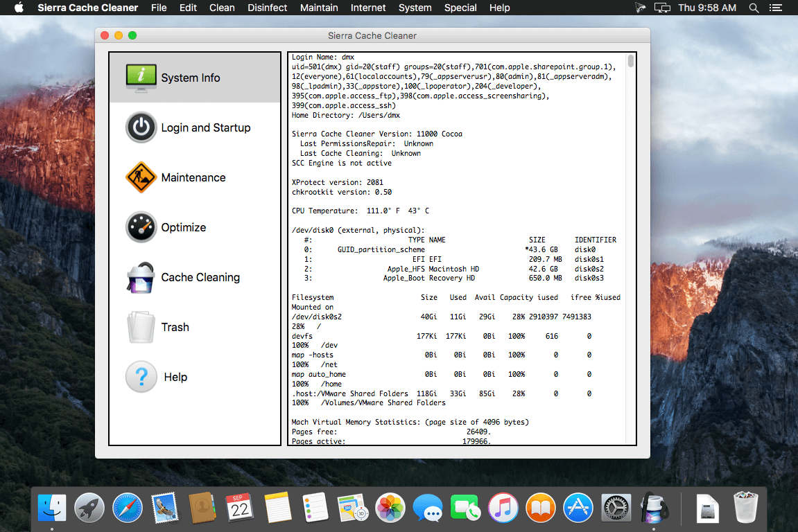Open the Edit menu

(x=188, y=8)
